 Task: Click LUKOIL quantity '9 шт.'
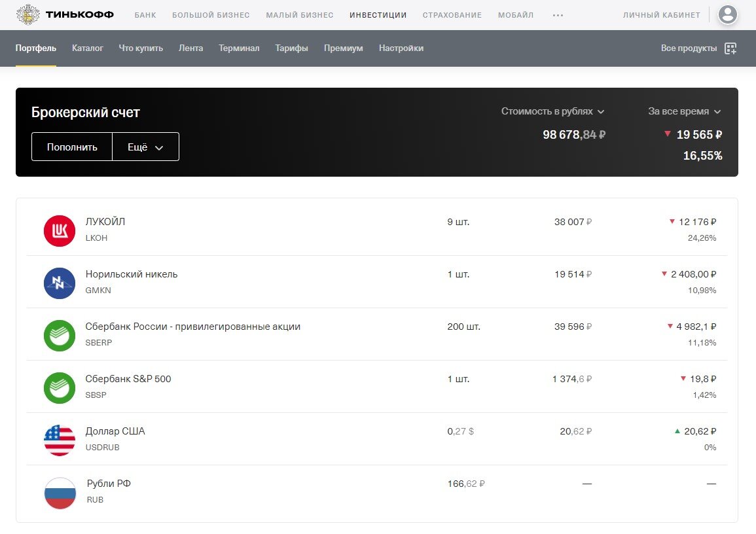(x=458, y=222)
